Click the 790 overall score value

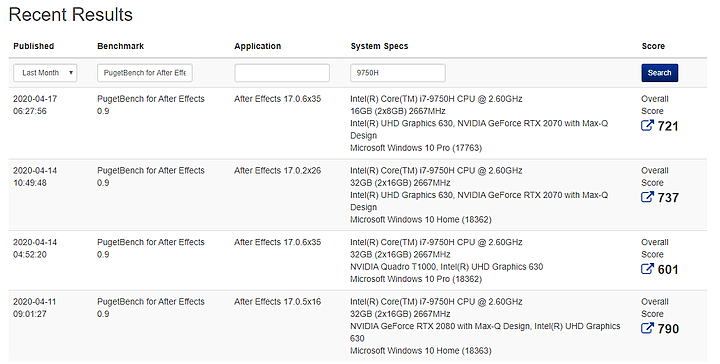[x=668, y=329]
